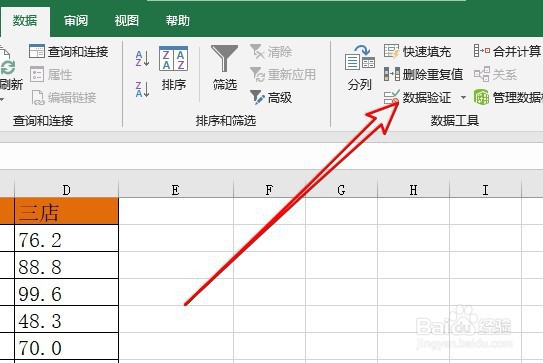The height and width of the screenshot is (363, 543).
Task: Expand the 数据验证 dropdown arrow
Action: [x=463, y=97]
